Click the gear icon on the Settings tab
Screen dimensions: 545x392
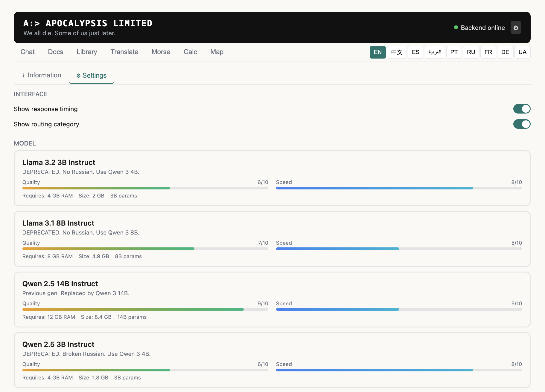click(x=79, y=76)
